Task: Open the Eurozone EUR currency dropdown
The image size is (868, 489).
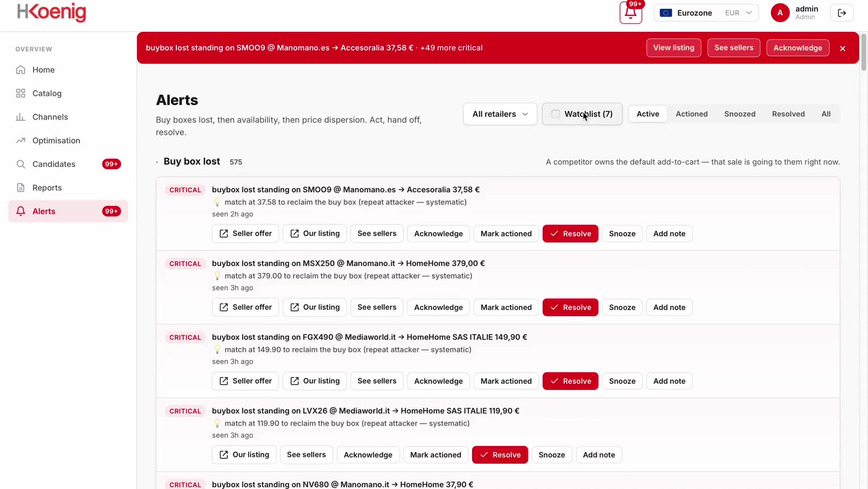Action: [x=706, y=13]
